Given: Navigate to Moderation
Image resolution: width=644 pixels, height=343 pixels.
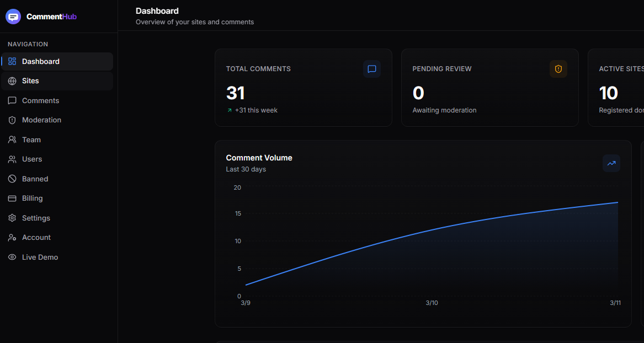Looking at the screenshot, I should (x=57, y=120).
